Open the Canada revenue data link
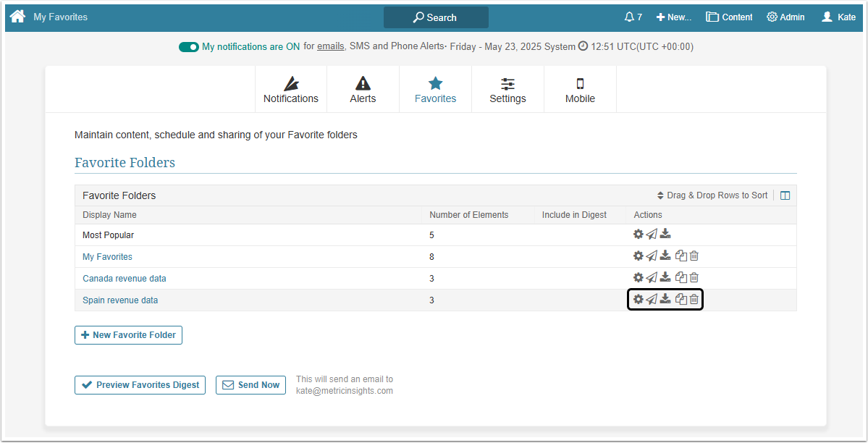868x443 pixels. click(x=125, y=279)
